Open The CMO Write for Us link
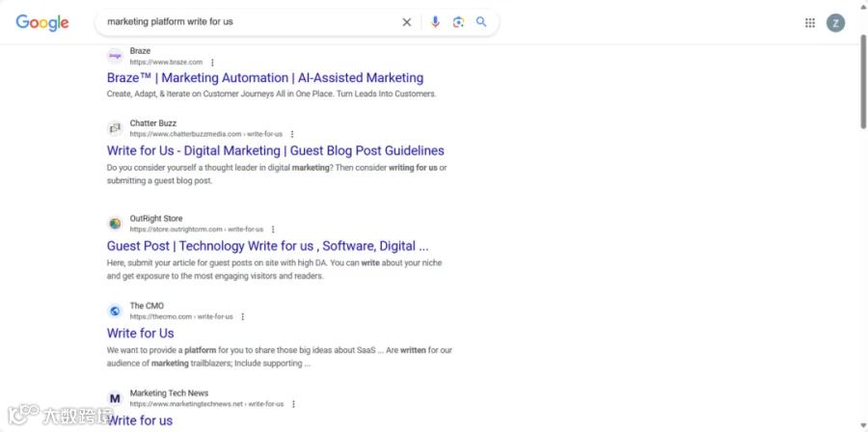 [x=141, y=333]
